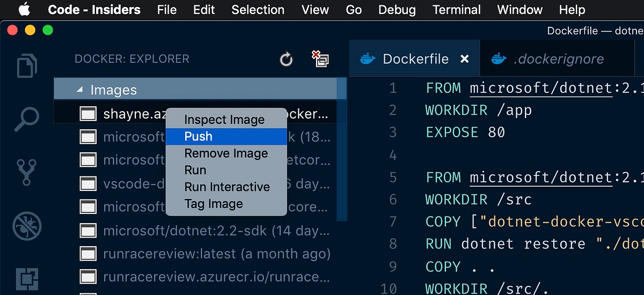The width and height of the screenshot is (644, 295).
Task: Click WORKDIR /app line in editor
Action: (x=479, y=110)
